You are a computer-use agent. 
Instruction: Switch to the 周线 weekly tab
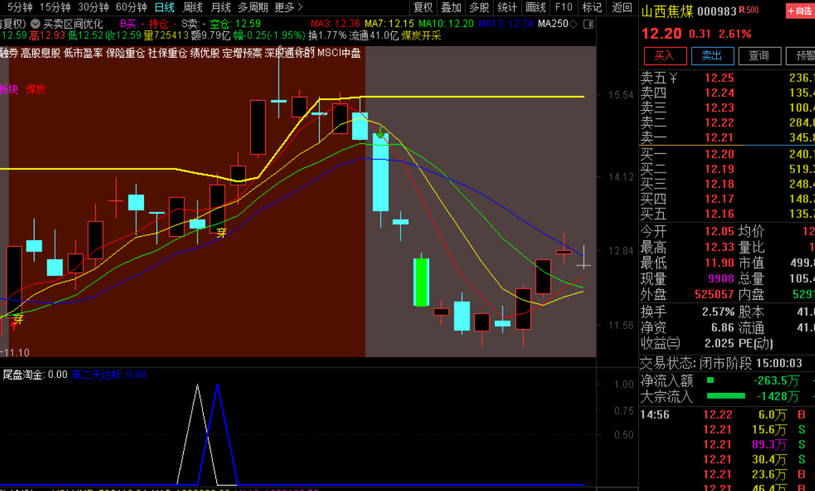click(x=192, y=7)
